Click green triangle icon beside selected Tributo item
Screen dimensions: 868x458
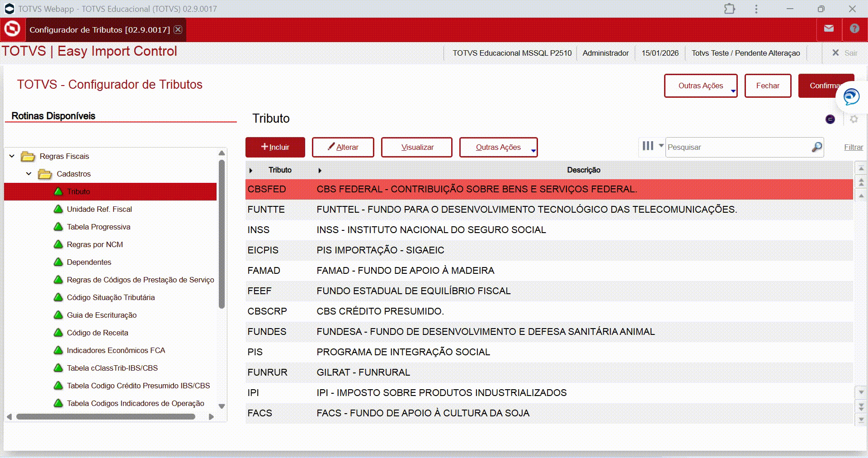coord(58,191)
